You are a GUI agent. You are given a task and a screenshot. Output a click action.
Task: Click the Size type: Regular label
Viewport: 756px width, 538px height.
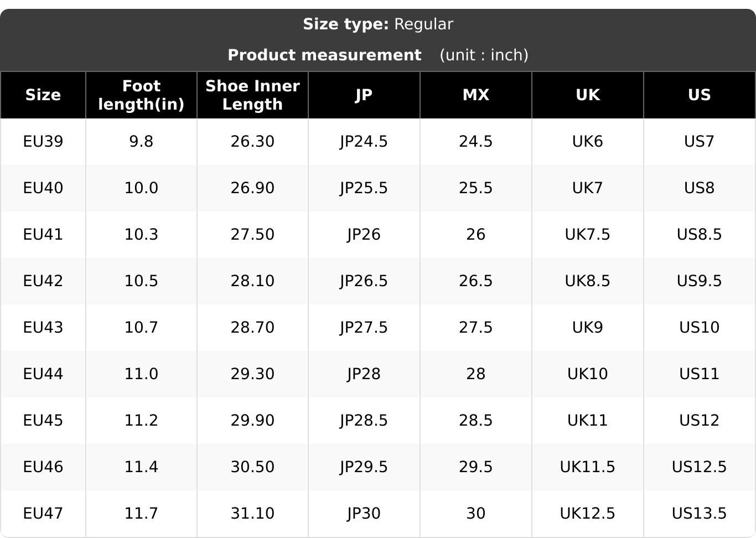[x=378, y=24]
